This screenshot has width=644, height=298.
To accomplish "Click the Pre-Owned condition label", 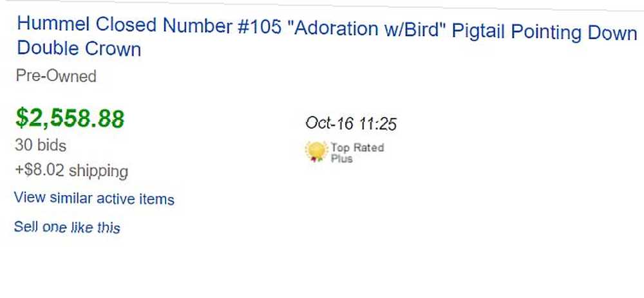I will (56, 76).
